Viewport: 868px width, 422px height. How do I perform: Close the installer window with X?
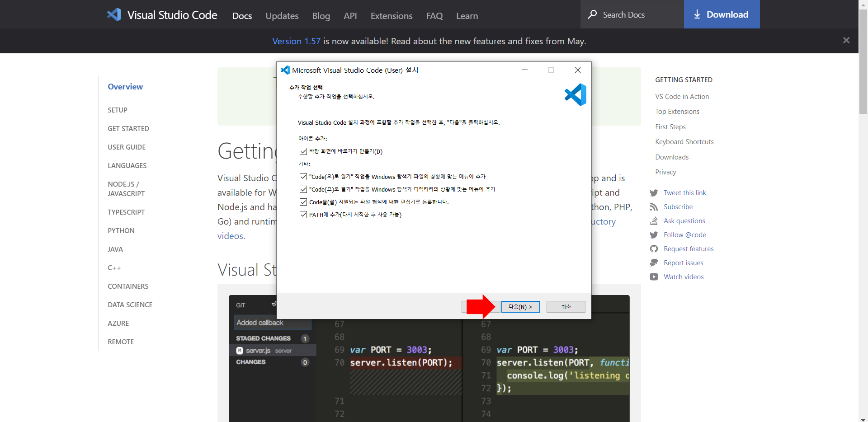(x=578, y=70)
